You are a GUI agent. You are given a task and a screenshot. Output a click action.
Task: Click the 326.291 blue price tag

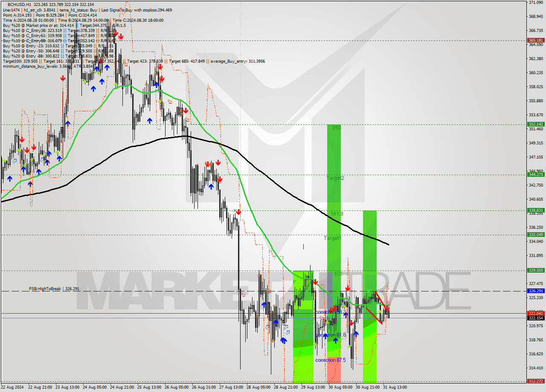click(x=535, y=291)
